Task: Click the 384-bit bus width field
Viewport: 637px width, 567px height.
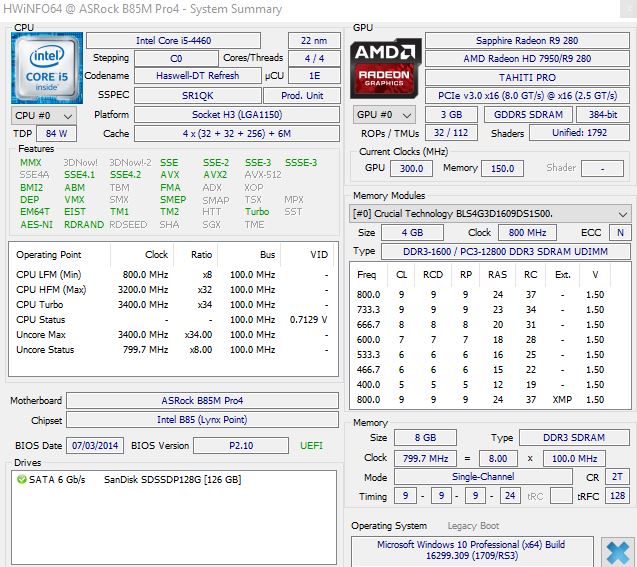Action: click(603, 115)
